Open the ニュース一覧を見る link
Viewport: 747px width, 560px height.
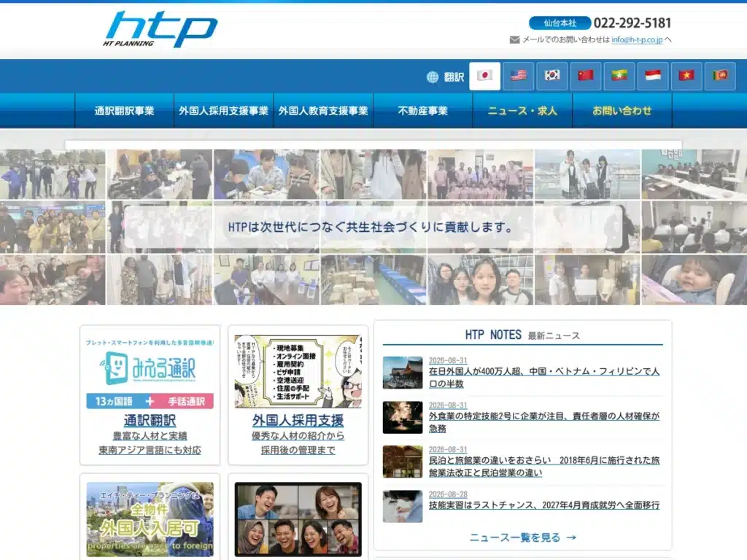pyautogui.click(x=522, y=537)
